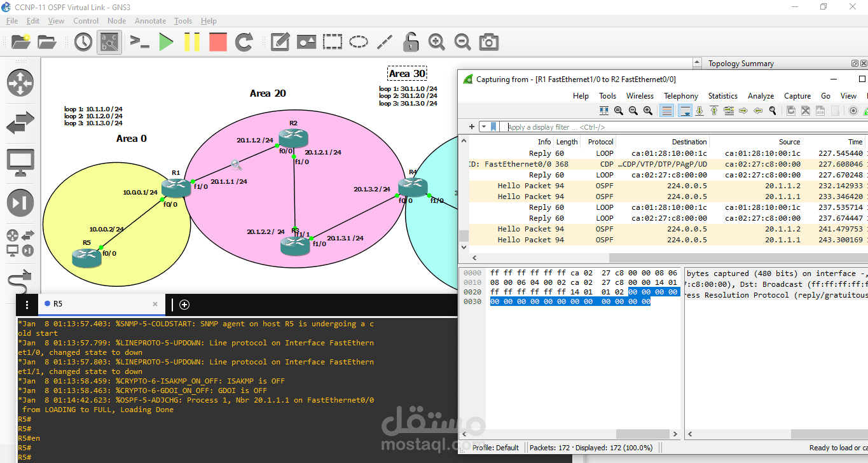Add a new terminal tab
Image resolution: width=868 pixels, height=463 pixels.
click(x=184, y=305)
